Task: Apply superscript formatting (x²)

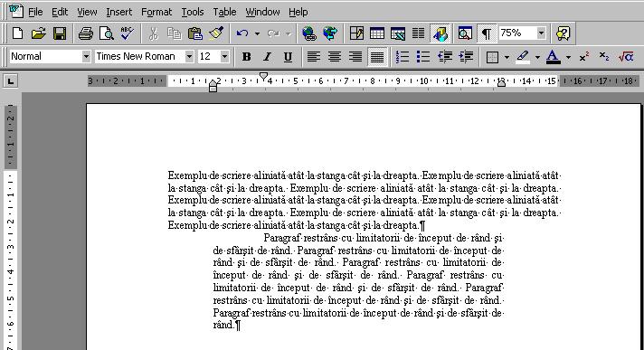Action: pos(584,56)
